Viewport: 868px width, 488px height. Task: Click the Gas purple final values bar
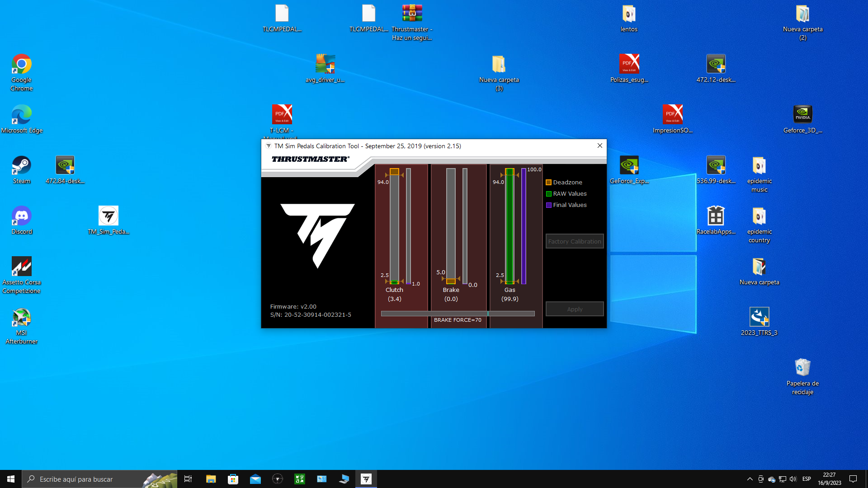[524, 226]
